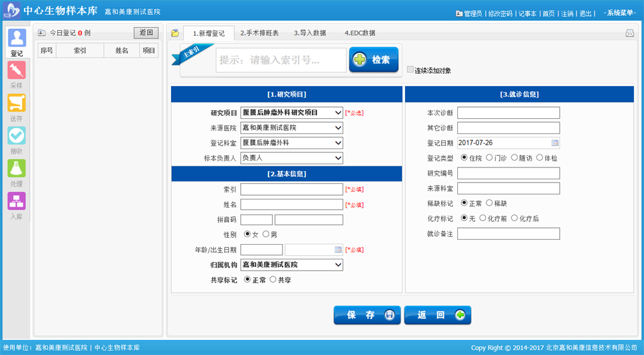The image size is (644, 355).
Task: Choose 男 for gender
Action: point(266,234)
